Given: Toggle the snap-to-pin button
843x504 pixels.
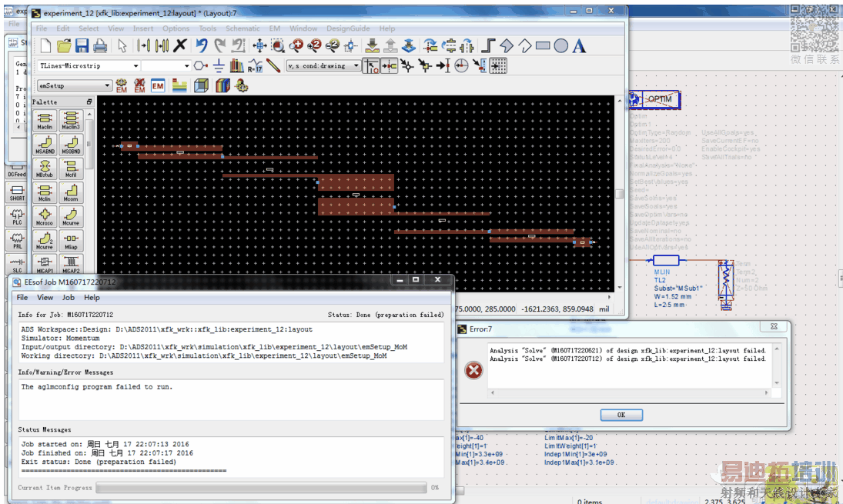Looking at the screenshot, I should (390, 66).
